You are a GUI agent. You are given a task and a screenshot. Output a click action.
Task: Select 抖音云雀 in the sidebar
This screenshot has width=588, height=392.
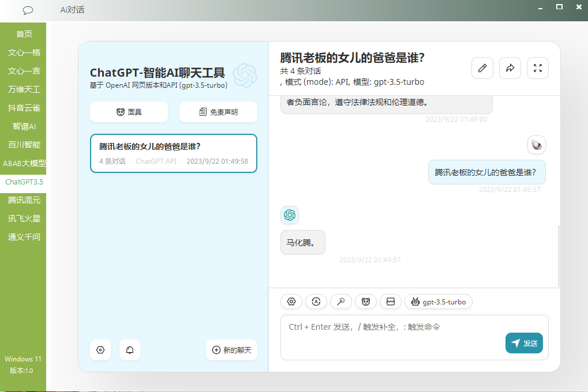(x=23, y=108)
